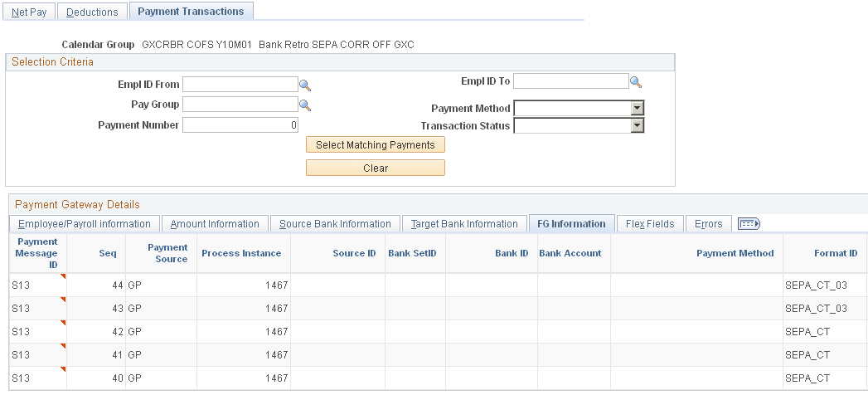Show all columns grid icon

click(749, 224)
